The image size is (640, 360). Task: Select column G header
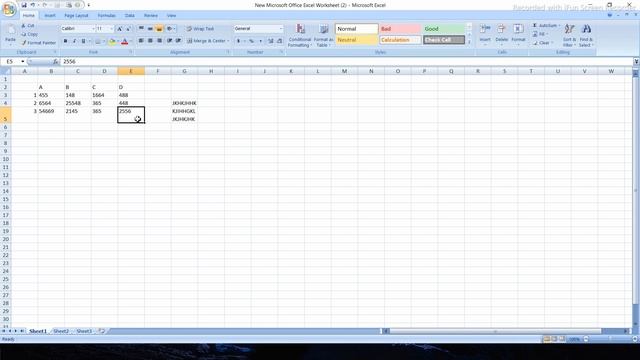[184, 71]
